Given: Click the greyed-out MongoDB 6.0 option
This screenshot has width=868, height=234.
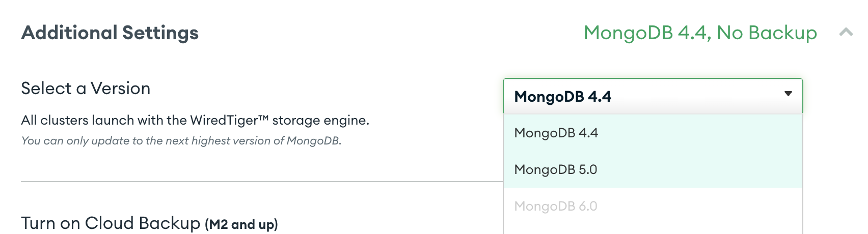Looking at the screenshot, I should (653, 206).
